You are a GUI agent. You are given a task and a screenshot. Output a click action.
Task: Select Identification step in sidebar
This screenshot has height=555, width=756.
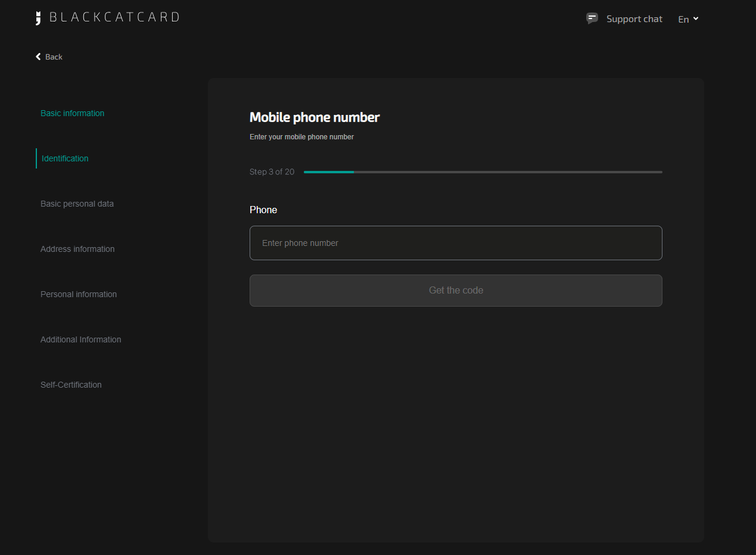pos(65,158)
